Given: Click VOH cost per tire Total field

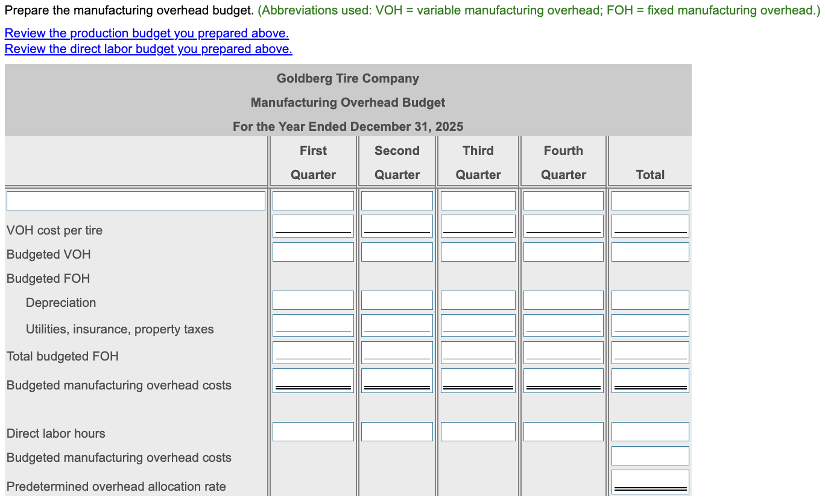Looking at the screenshot, I should (650, 225).
